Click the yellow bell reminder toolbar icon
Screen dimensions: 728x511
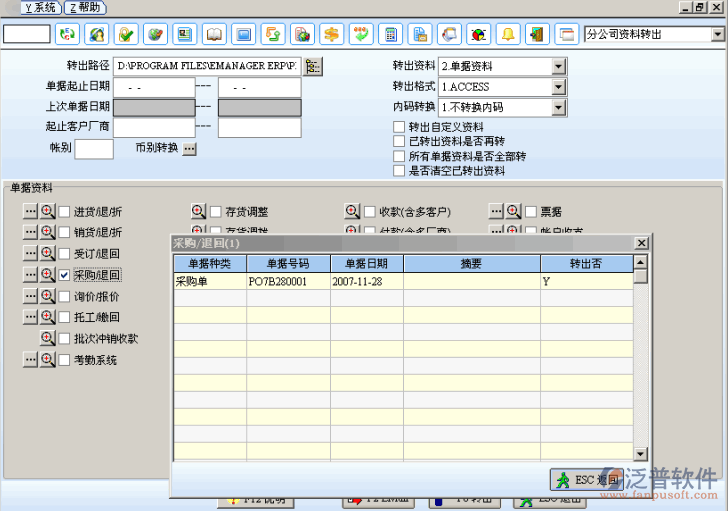click(508, 35)
